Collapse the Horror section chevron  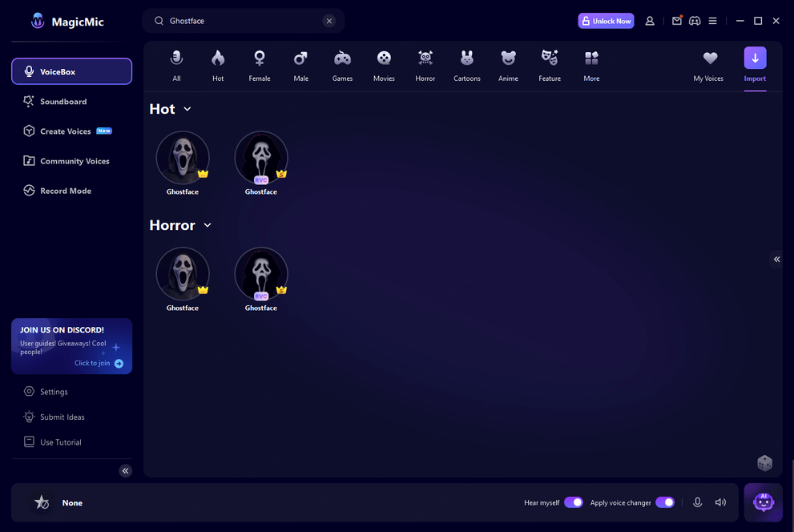[208, 225]
